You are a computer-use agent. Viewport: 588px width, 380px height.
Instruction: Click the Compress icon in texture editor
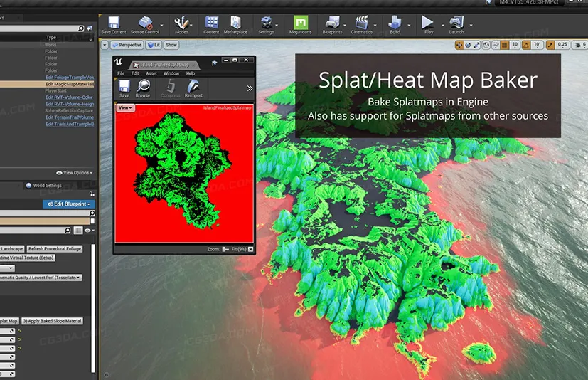[171, 88]
